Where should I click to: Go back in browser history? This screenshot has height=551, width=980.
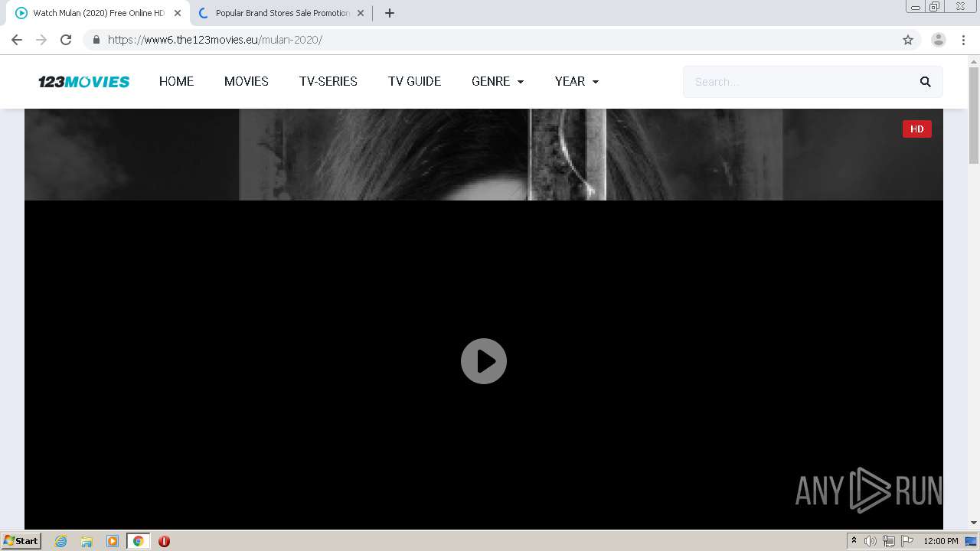17,40
